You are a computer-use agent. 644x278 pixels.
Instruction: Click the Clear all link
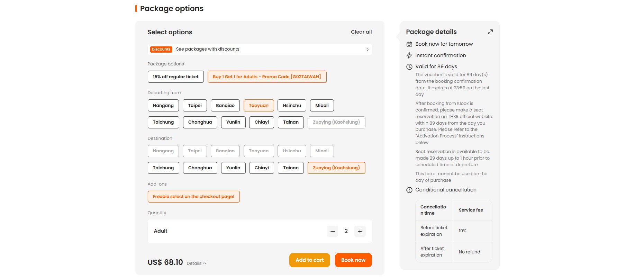tap(361, 32)
